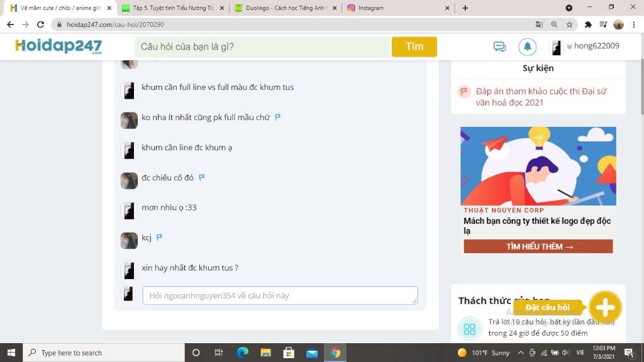Close the Duolingo tab
The image size is (644, 362).
(335, 8)
